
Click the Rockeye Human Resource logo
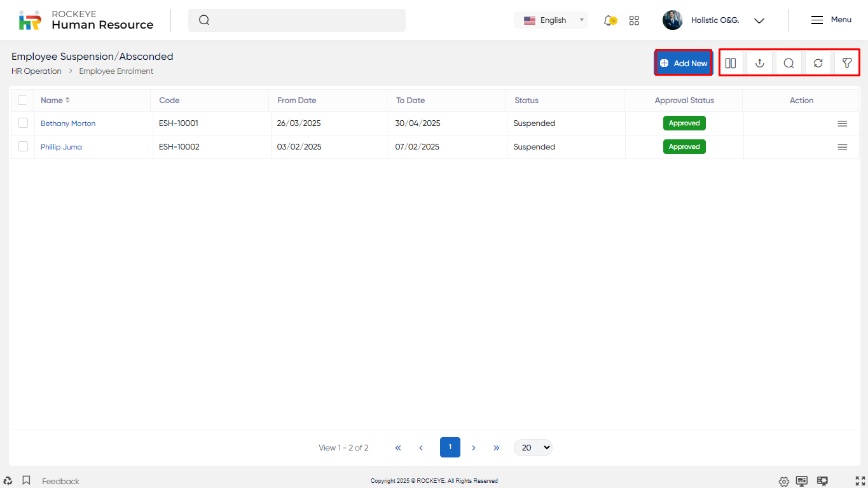tap(86, 20)
